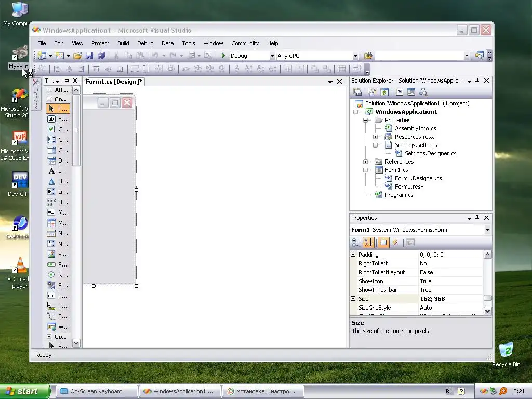The image size is (532, 399).
Task: Click the New Project toolbar icon
Action: (x=43, y=56)
